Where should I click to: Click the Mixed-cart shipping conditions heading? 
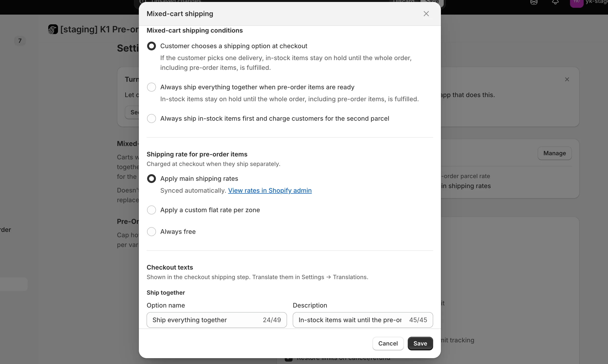[194, 30]
